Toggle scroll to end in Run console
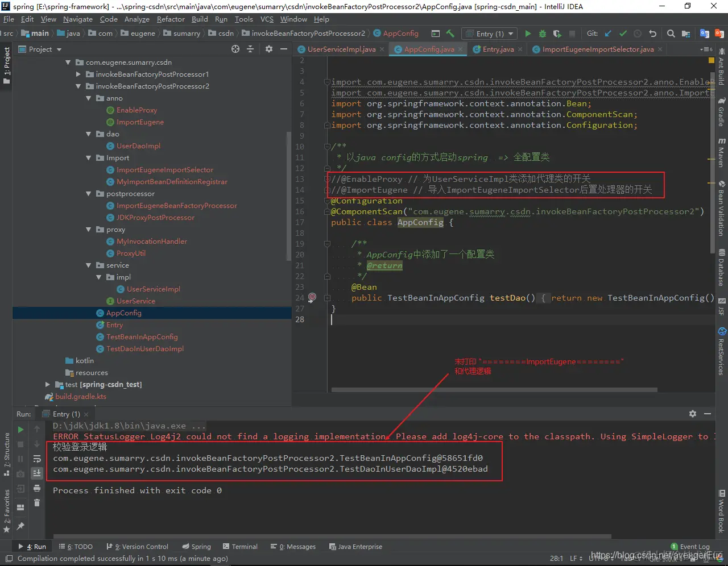Image resolution: width=728 pixels, height=566 pixels. tap(37, 473)
